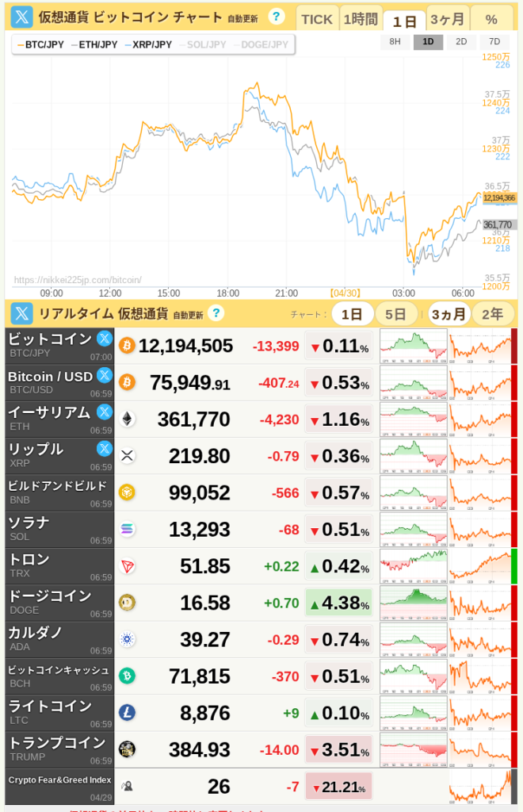The height and width of the screenshot is (812, 523).
Task: Click the Ethereum logo icon
Action: pyautogui.click(x=127, y=419)
